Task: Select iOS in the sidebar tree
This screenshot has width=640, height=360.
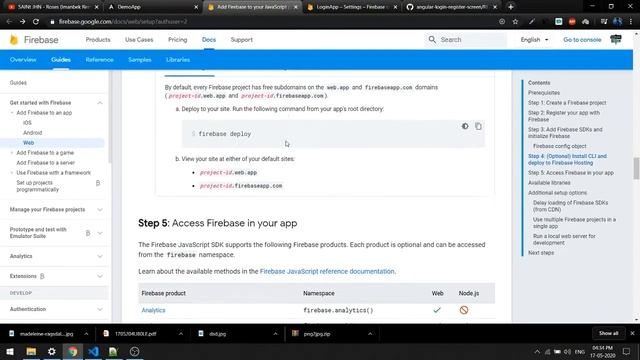Action: 27,123
